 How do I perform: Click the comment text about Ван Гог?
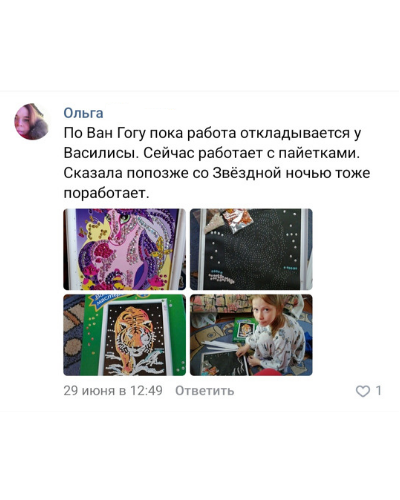(x=217, y=163)
